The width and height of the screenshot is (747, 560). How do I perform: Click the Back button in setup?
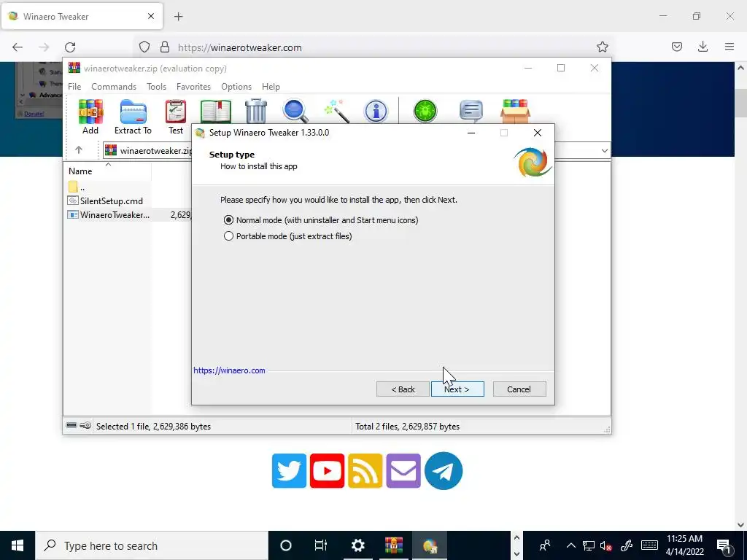(403, 389)
